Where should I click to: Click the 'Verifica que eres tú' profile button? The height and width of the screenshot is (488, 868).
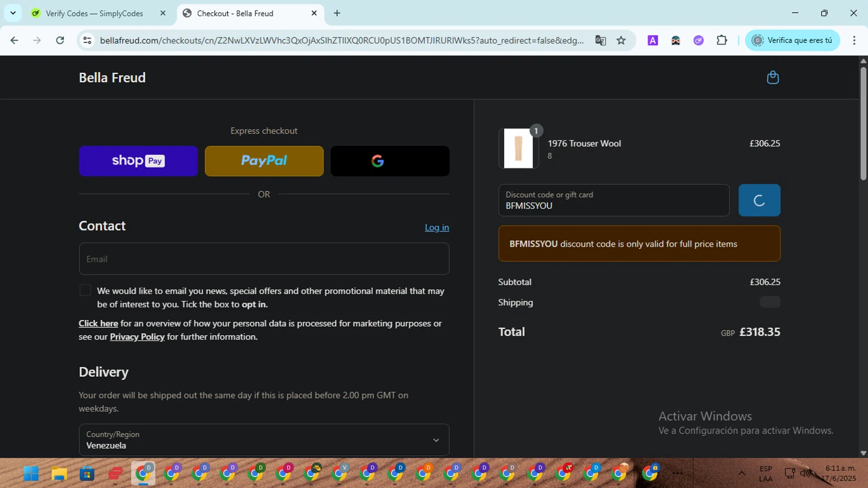(792, 41)
